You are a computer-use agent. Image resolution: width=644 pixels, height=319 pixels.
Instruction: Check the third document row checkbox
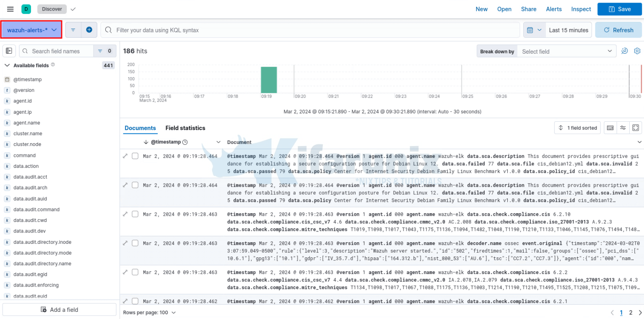tap(135, 214)
